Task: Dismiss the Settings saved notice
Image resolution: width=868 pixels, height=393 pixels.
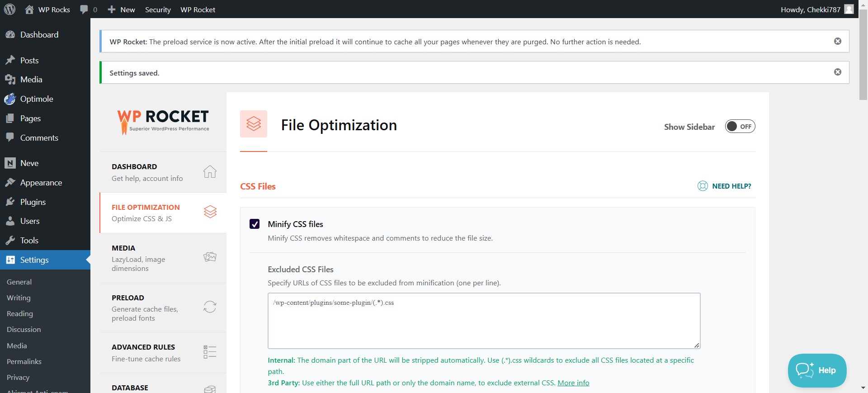Action: (838, 72)
